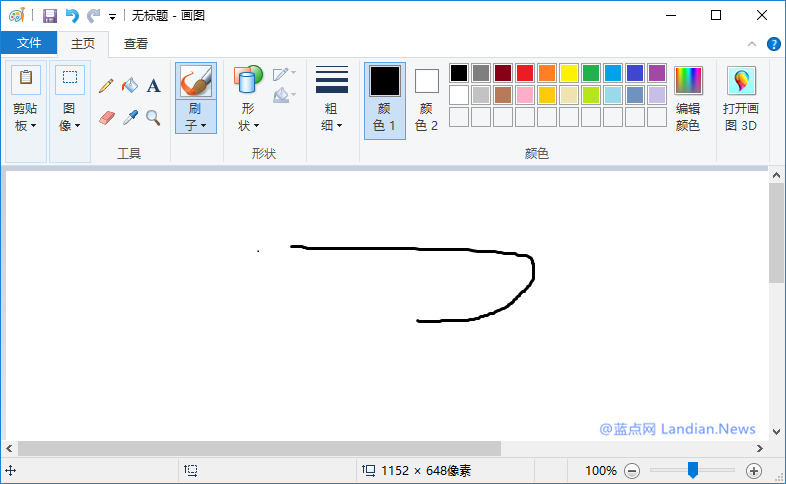Pick the yellow color swatch

click(569, 73)
